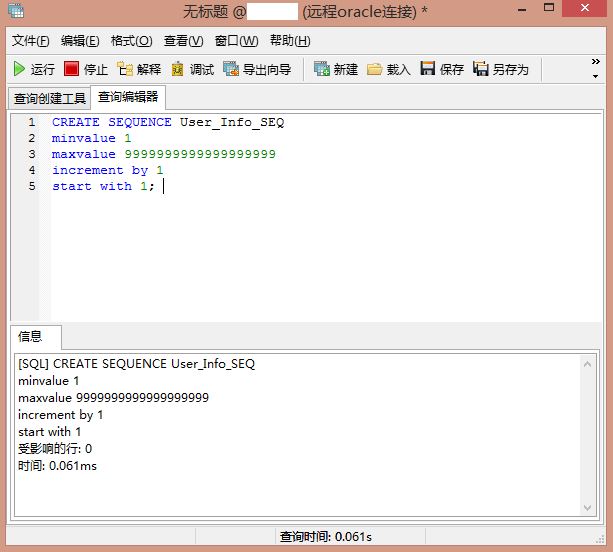Click the 运行 Run label
Viewport: 613px width, 552px height.
(43, 70)
